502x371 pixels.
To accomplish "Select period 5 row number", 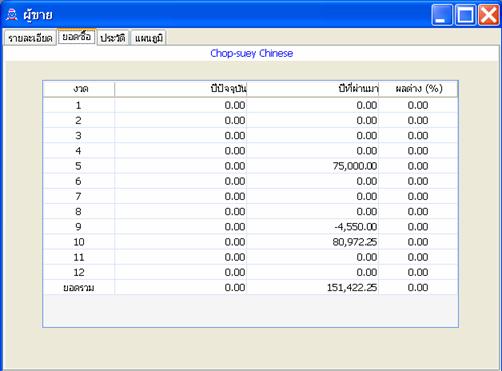I will coord(78,166).
